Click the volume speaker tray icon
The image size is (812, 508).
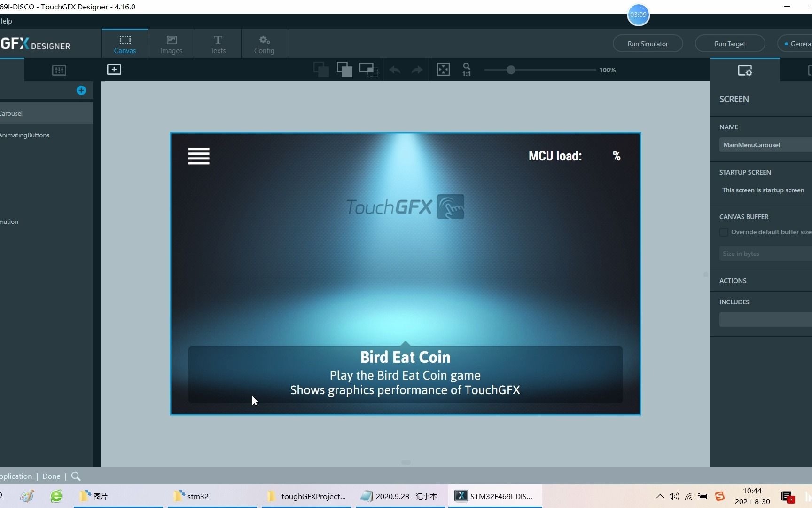click(674, 496)
